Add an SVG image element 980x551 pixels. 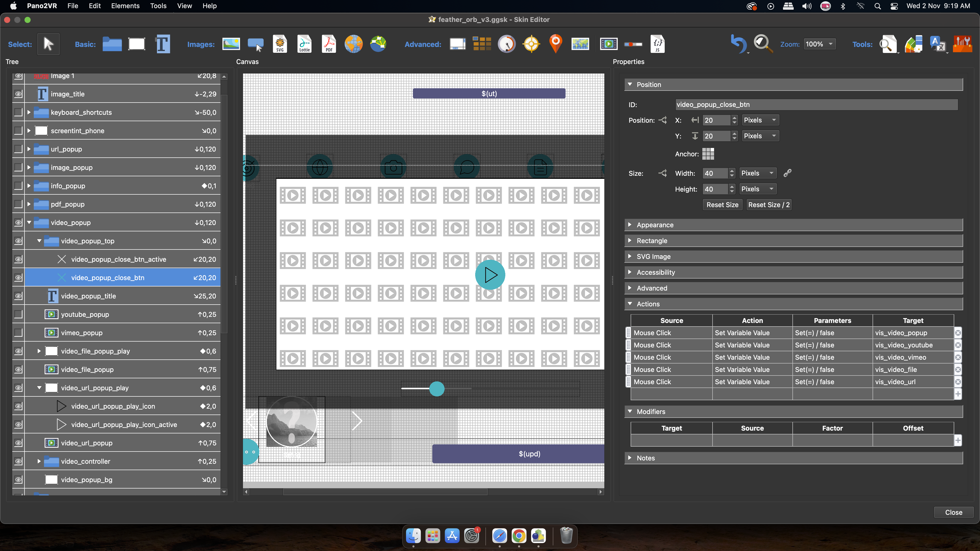(x=280, y=44)
